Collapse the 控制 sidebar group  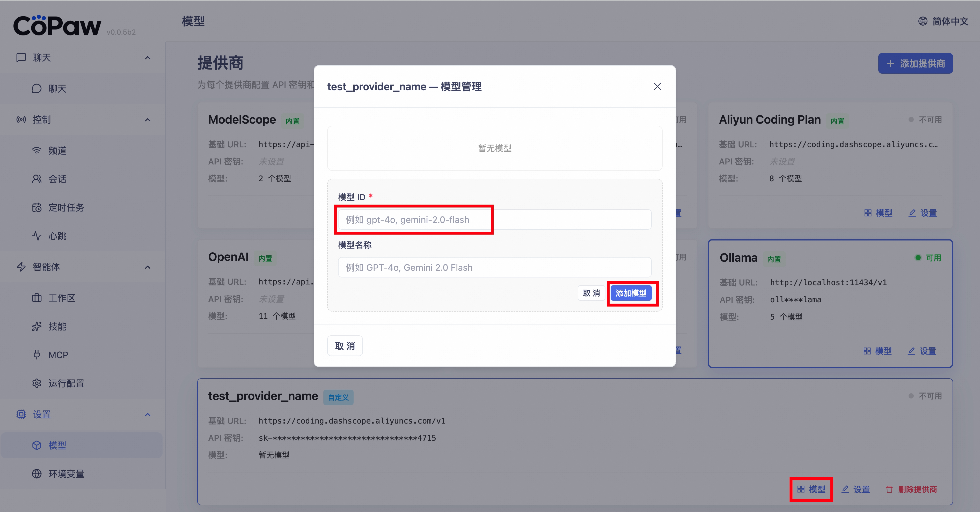pyautogui.click(x=148, y=120)
